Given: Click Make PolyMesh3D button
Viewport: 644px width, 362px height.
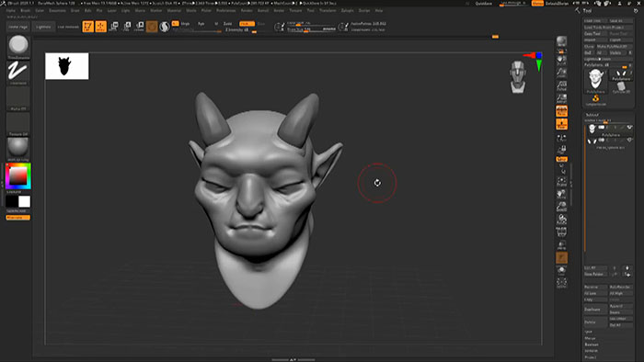Looking at the screenshot, I should (614, 46).
